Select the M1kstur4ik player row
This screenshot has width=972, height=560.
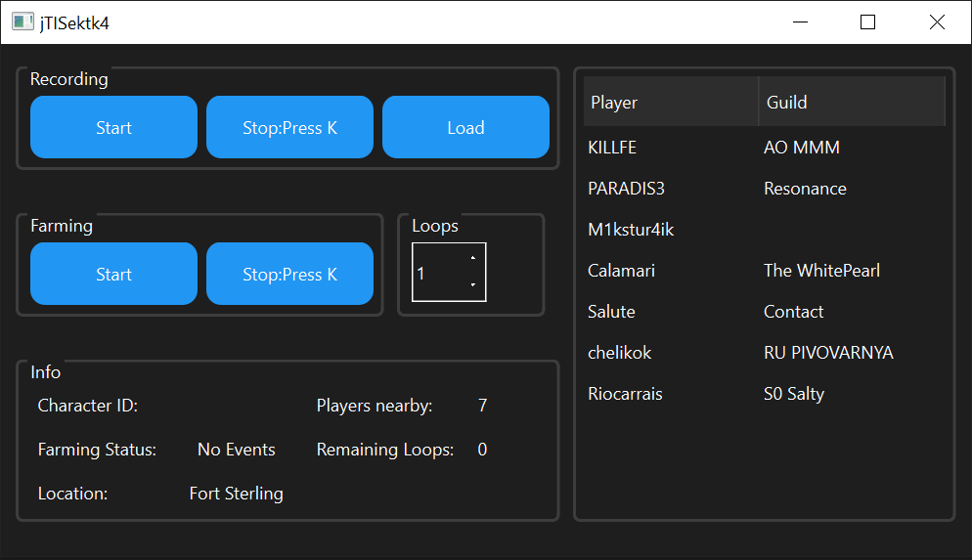tap(631, 230)
